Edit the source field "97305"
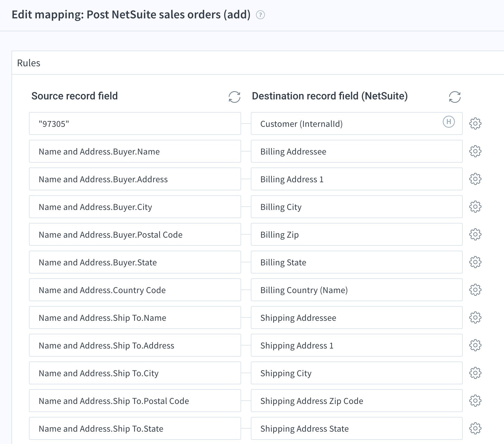This screenshot has width=504, height=444. point(135,124)
